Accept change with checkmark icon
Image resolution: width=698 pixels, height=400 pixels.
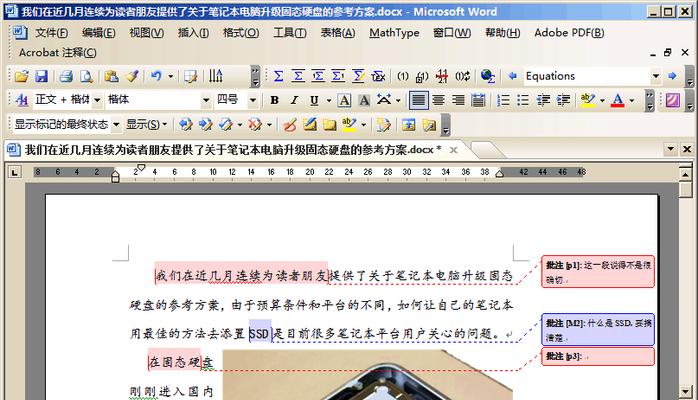226,125
